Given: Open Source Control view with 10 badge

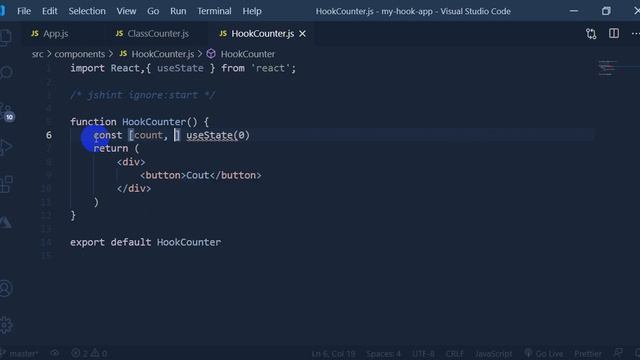Looking at the screenshot, I should click(7, 112).
